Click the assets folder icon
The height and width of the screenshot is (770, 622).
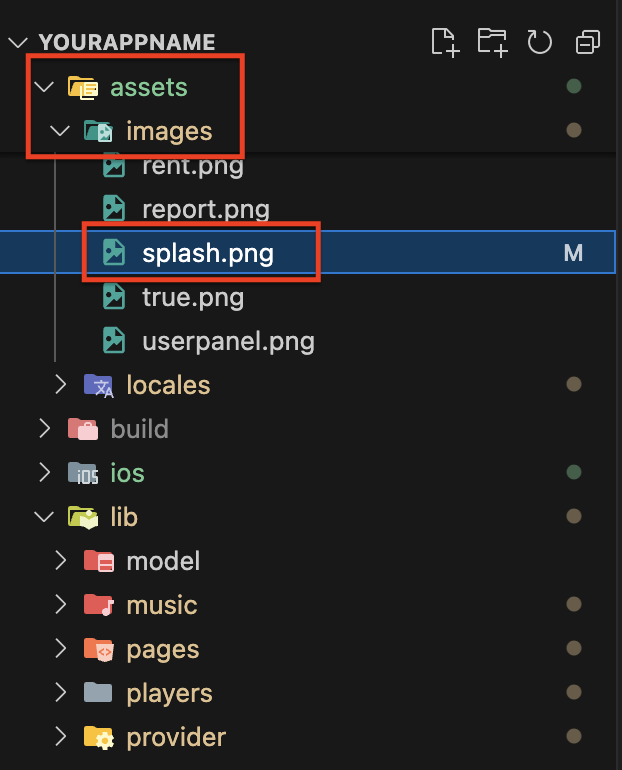point(82,87)
